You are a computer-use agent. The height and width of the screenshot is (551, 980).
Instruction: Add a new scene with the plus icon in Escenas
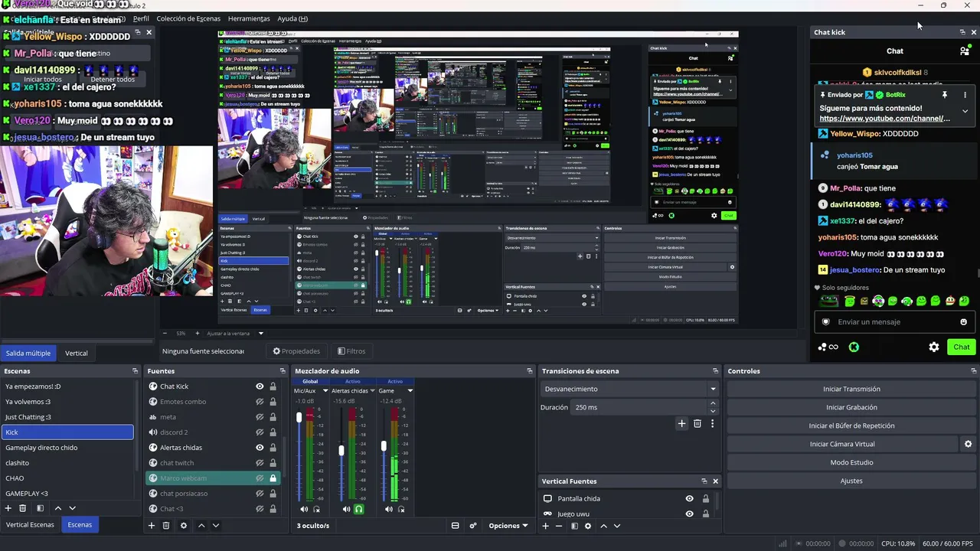(8, 508)
